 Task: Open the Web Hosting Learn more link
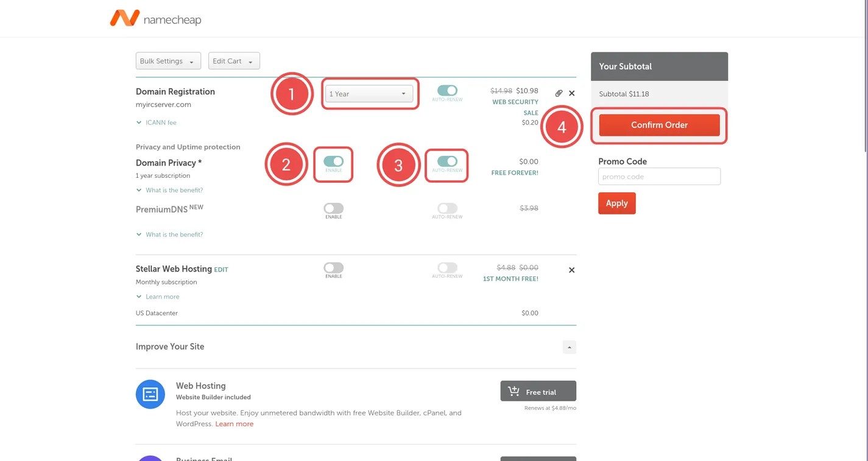coord(234,424)
